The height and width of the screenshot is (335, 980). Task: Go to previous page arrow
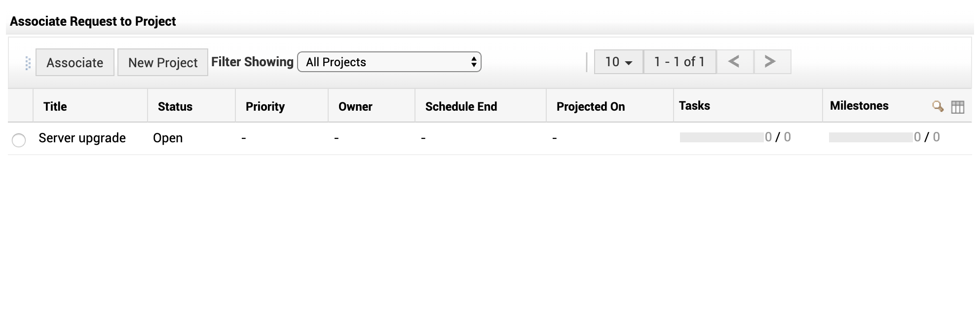pos(734,62)
